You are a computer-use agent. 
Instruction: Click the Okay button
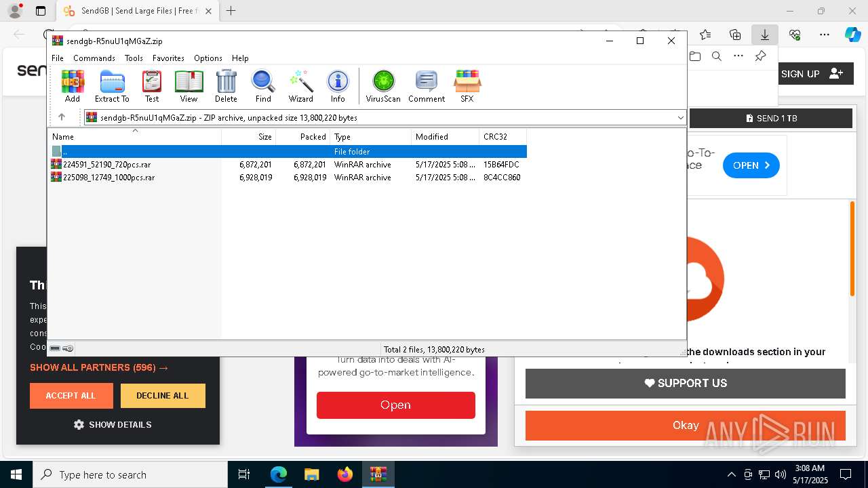(x=686, y=426)
